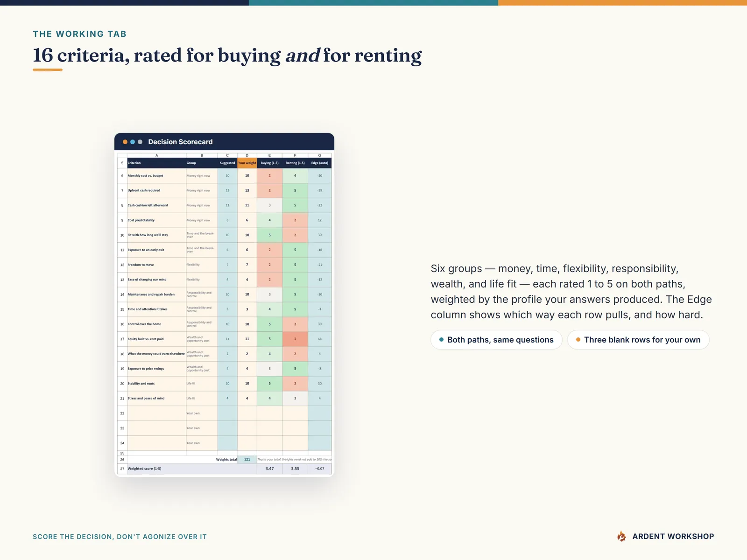Select the 'Maintenance and repair burden' cell
Viewport: 747px width, 560px height.
pyautogui.click(x=156, y=294)
